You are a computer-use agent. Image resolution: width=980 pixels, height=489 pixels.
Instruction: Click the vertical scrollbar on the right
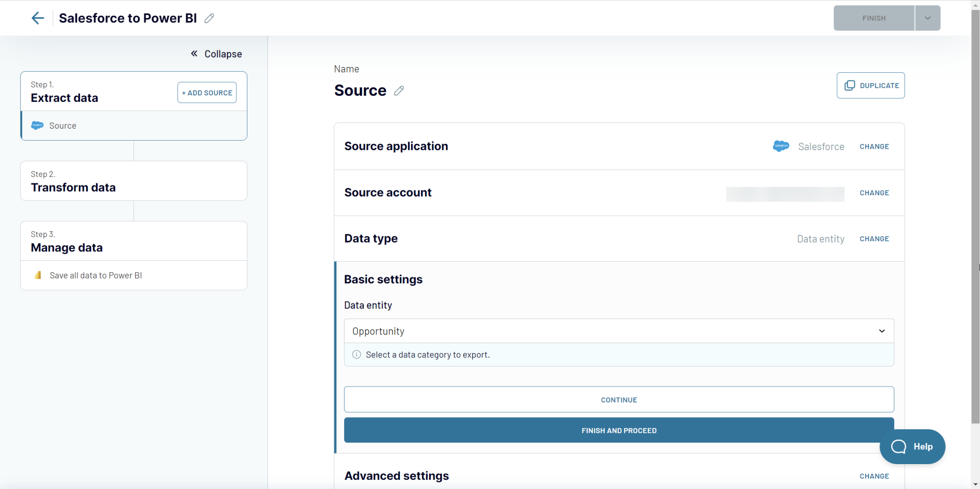[x=975, y=215]
